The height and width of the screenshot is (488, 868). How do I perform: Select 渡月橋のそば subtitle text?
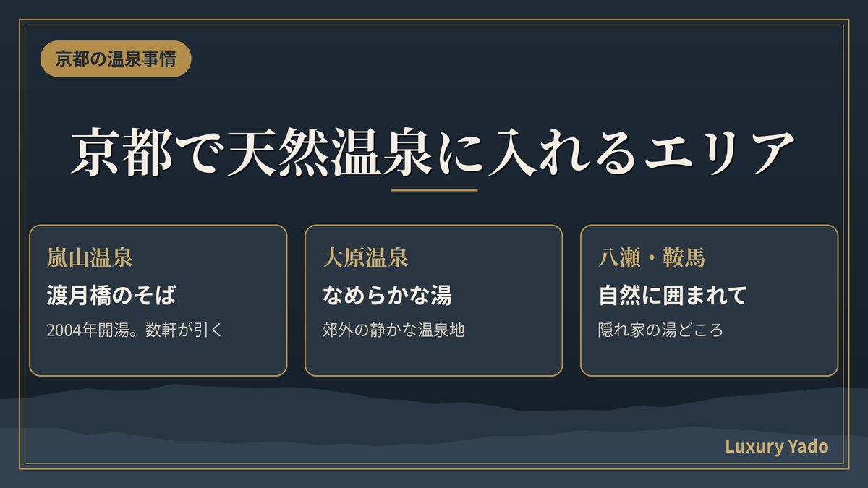(x=111, y=296)
